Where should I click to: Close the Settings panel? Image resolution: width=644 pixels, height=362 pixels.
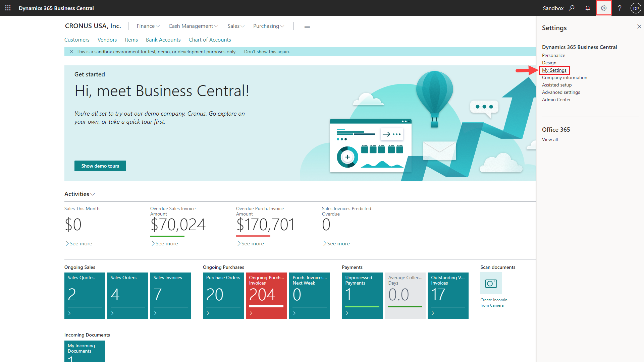point(639,26)
